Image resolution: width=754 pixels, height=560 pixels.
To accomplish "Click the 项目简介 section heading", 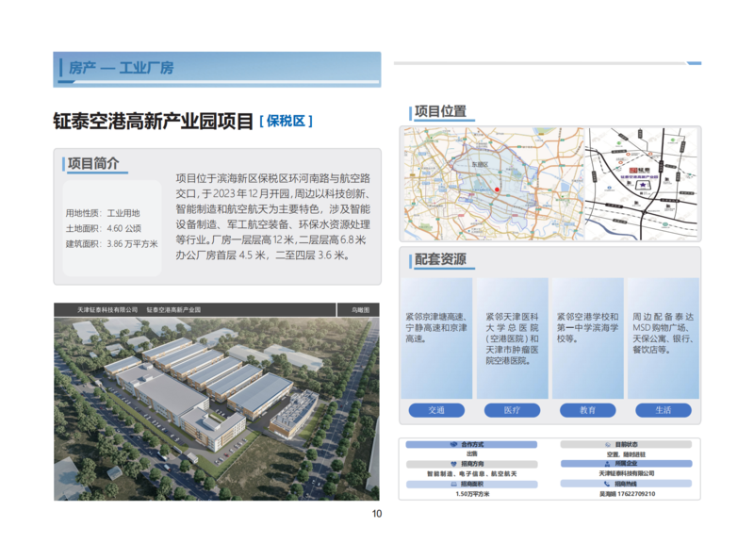I will tap(93, 163).
